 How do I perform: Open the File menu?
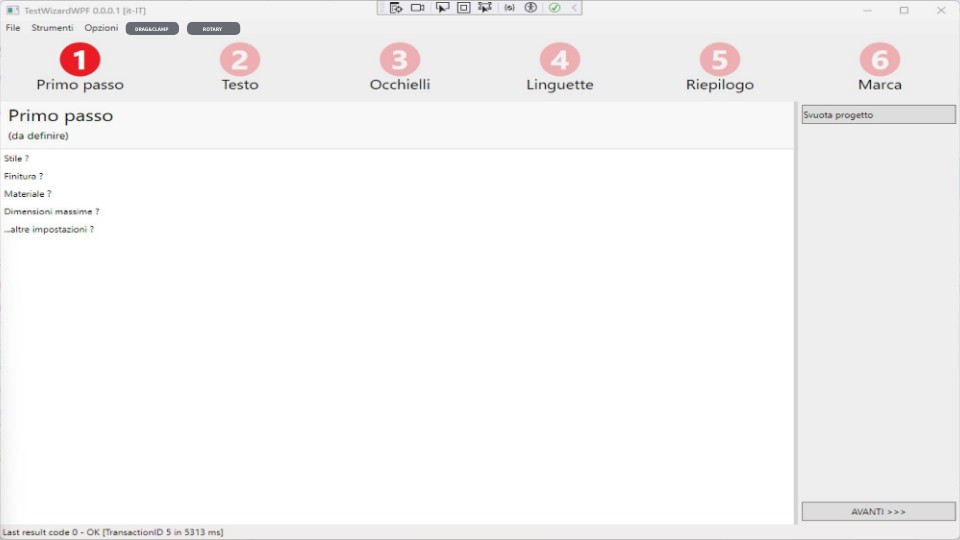[13, 28]
